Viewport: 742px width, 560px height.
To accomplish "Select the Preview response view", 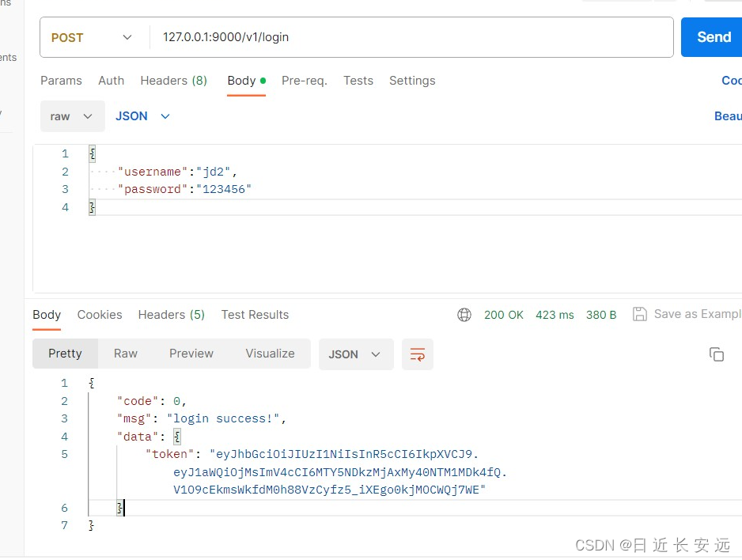I will [x=191, y=354].
